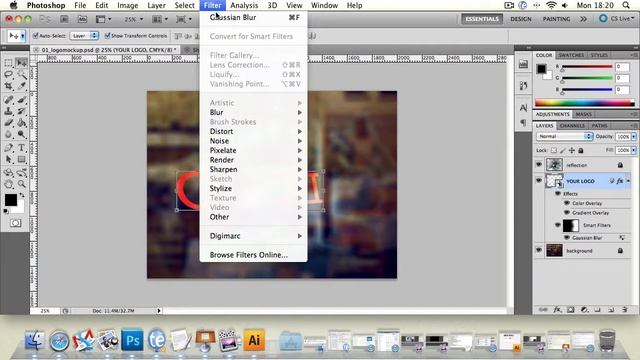Image resolution: width=640 pixels, height=360 pixels.
Task: Select the Brush tool
Action: click(22, 100)
